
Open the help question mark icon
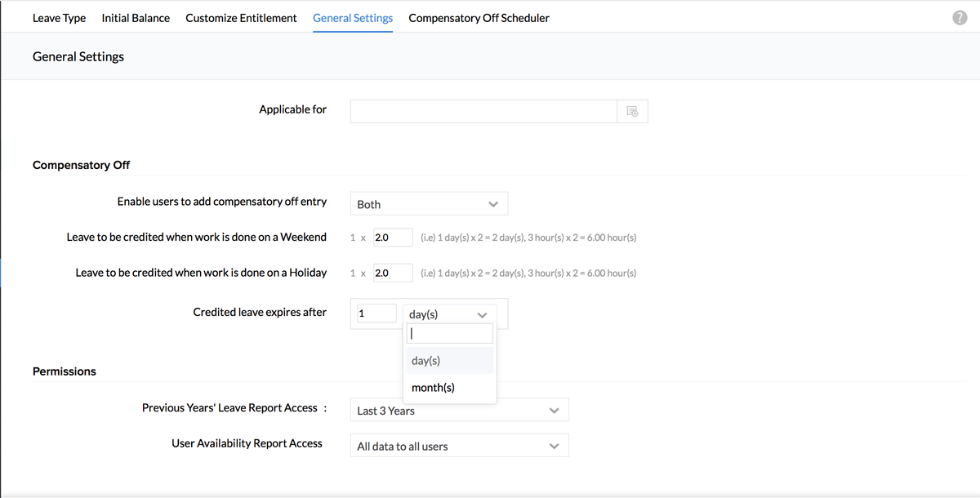[x=960, y=18]
